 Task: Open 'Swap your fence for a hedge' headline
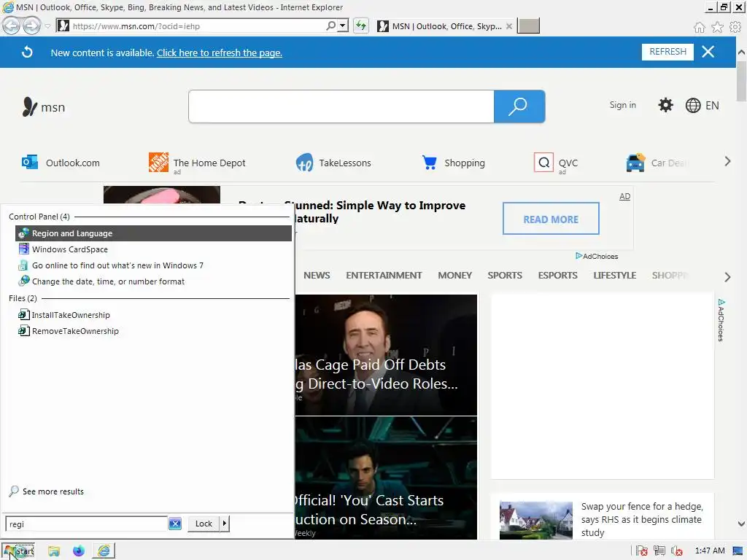(x=642, y=519)
